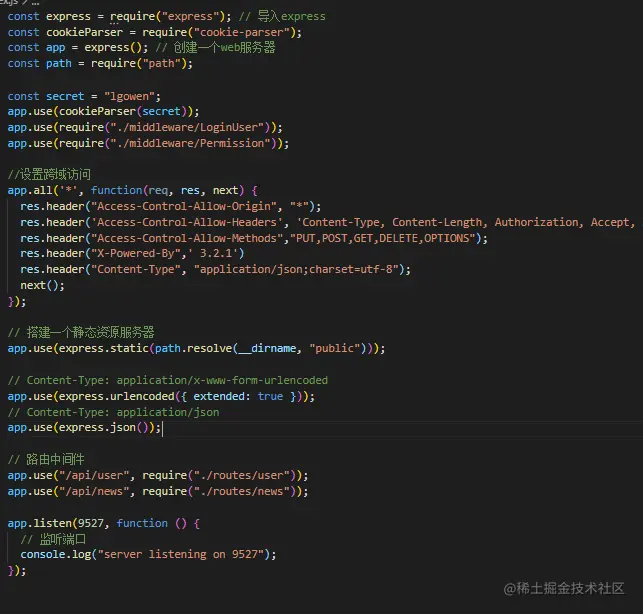Click the line 'const cookieParser = require("cookie-parser");'
Viewport: 643px width, 614px height.
click(x=155, y=32)
